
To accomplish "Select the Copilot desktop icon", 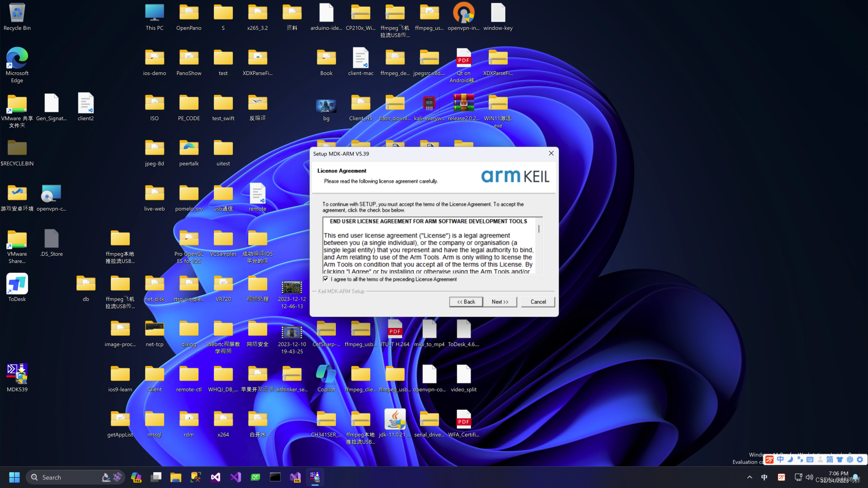I will click(x=326, y=379).
